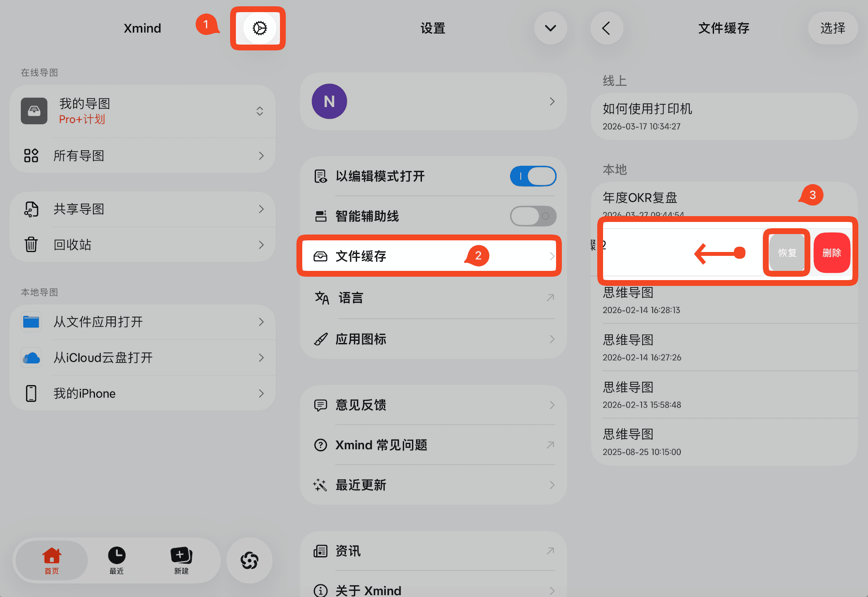Expand the 我的导图 workspace selector

[x=260, y=111]
